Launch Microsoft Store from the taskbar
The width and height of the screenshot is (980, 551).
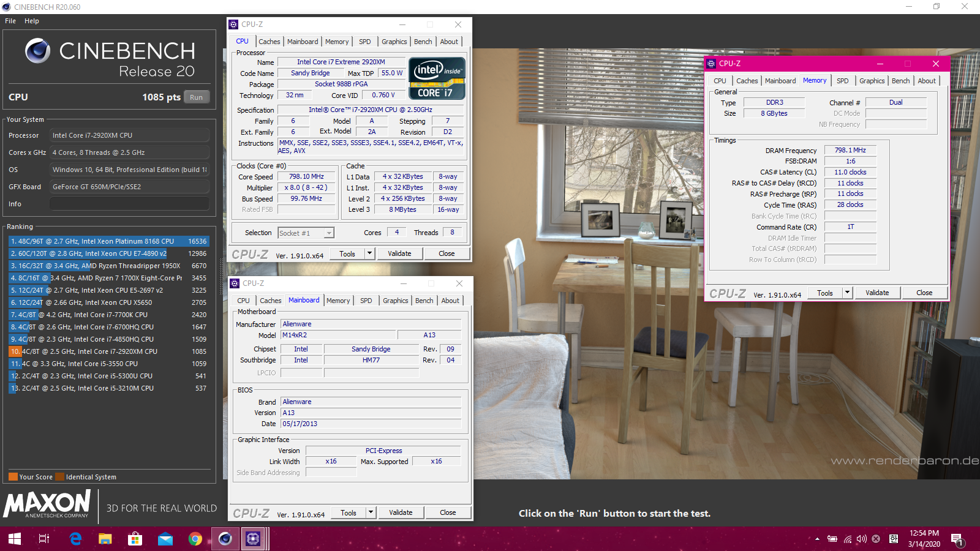click(x=135, y=539)
